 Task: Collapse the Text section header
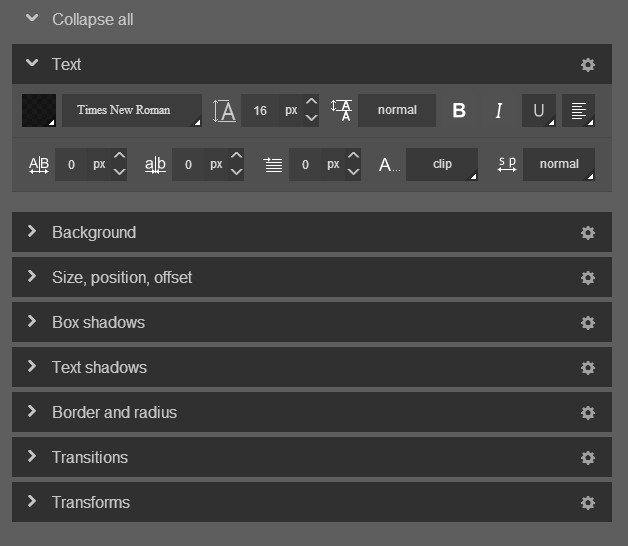point(66,64)
